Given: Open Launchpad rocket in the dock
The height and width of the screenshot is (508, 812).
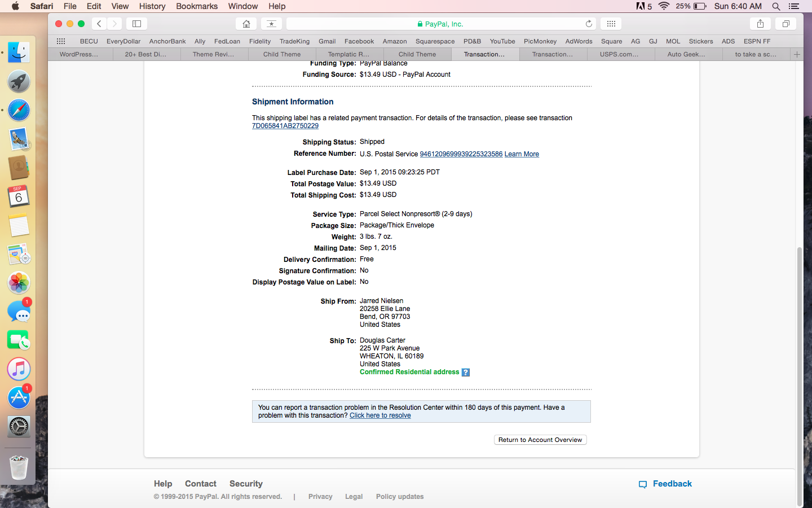Looking at the screenshot, I should (x=19, y=81).
